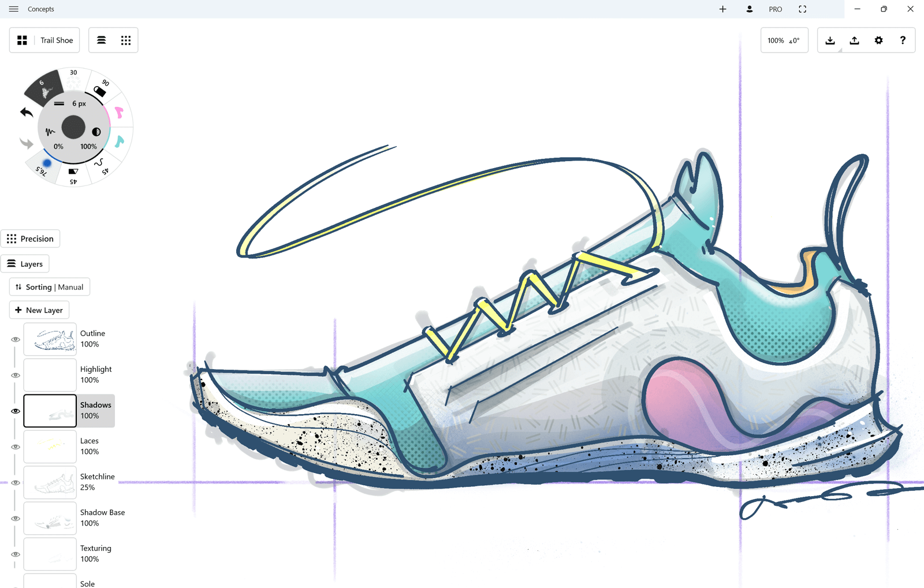Open the hamburger menu in title bar
Image resolution: width=924 pixels, height=588 pixels.
(x=13, y=9)
